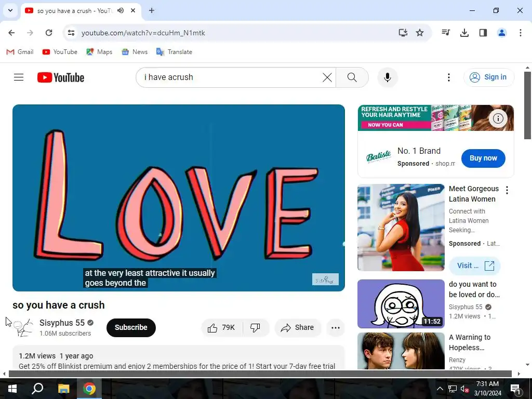This screenshot has height=399, width=532.
Task: Click the LOVE video player
Action: (179, 198)
